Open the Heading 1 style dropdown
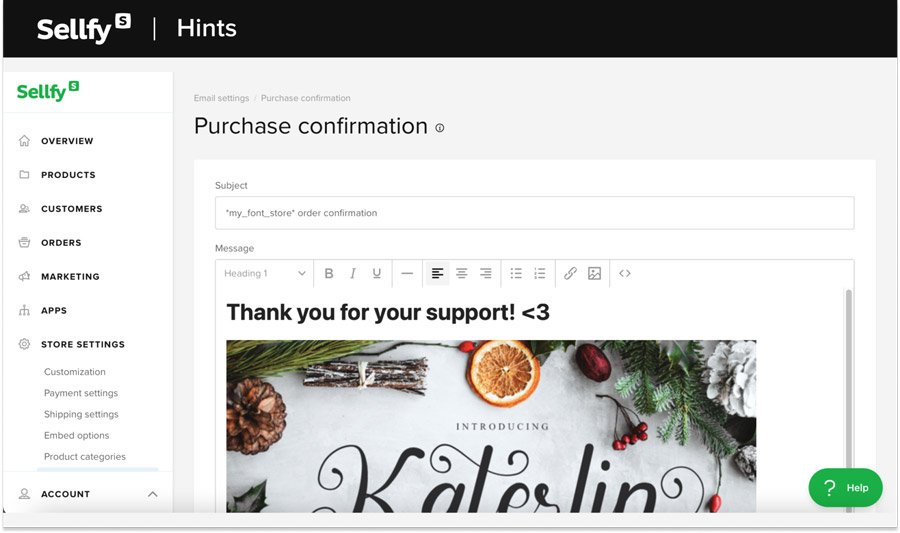 265,273
